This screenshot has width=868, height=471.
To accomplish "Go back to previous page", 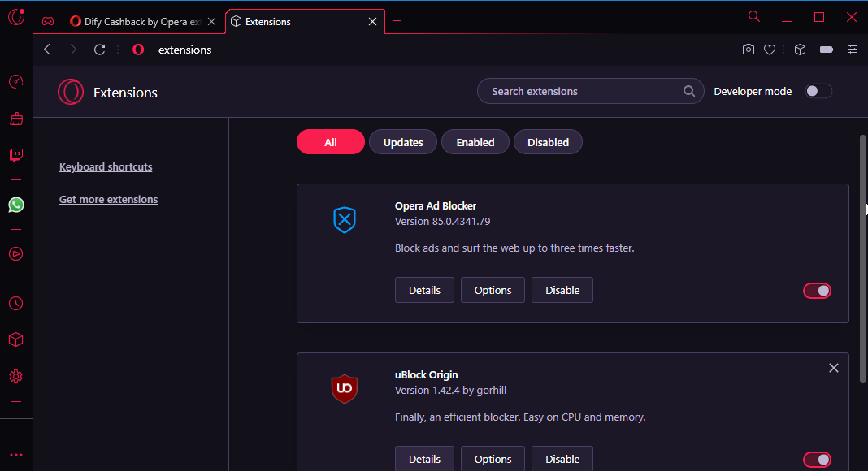I will pos(47,50).
